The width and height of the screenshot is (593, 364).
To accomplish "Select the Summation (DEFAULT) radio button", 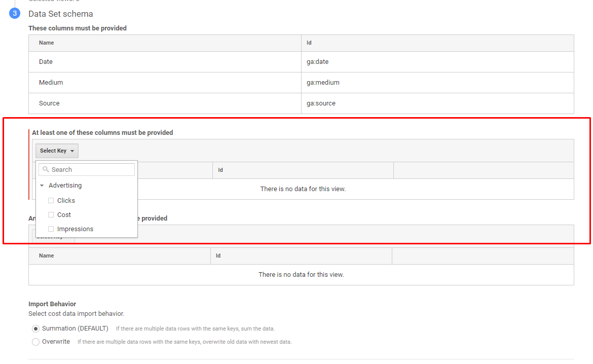I will tap(35, 329).
